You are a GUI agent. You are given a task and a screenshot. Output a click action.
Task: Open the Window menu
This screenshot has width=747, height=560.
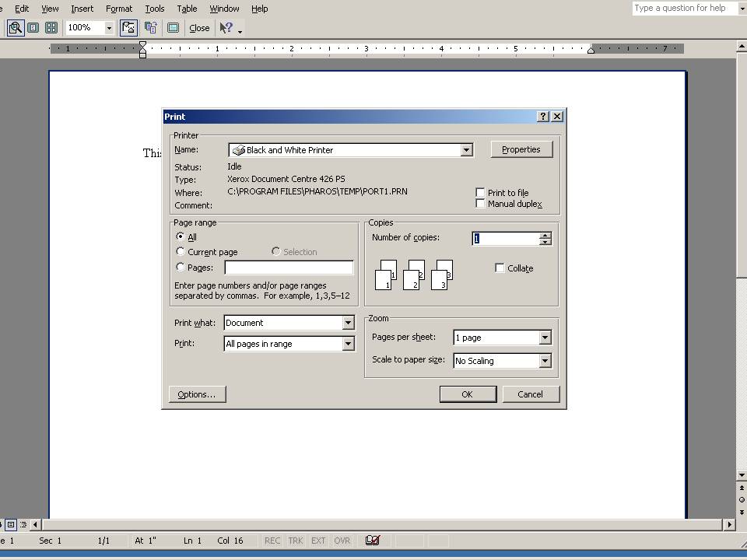point(224,9)
